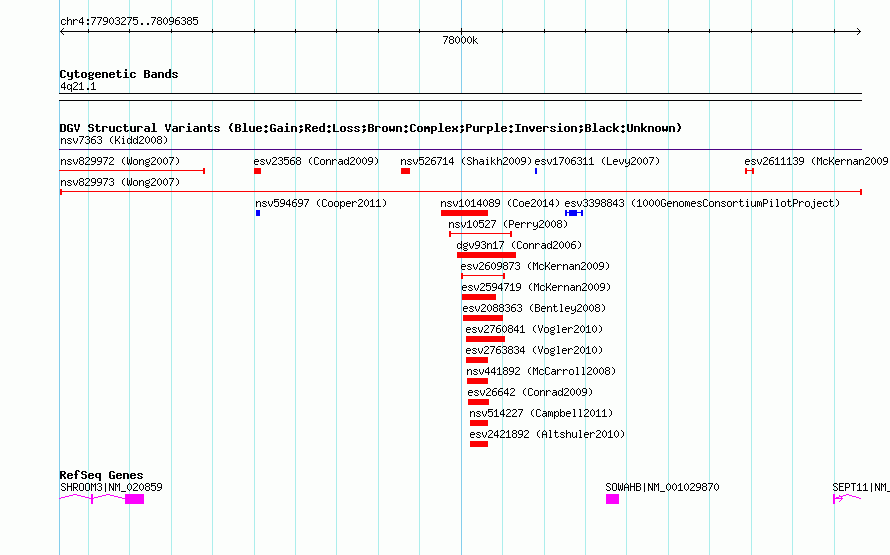This screenshot has height=555, width=890.
Task: Click the esv1706311 (Levy2007) label
Action: click(597, 161)
